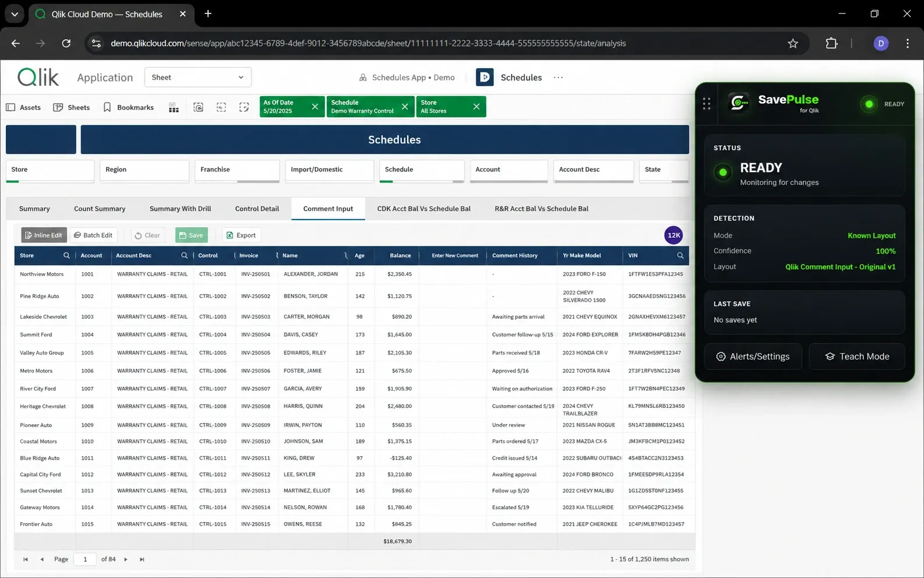Go to last page
924x578 pixels.
142,559
